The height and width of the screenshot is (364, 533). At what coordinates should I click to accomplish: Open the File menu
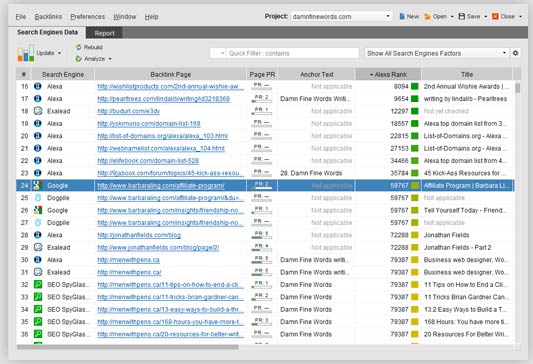point(21,17)
